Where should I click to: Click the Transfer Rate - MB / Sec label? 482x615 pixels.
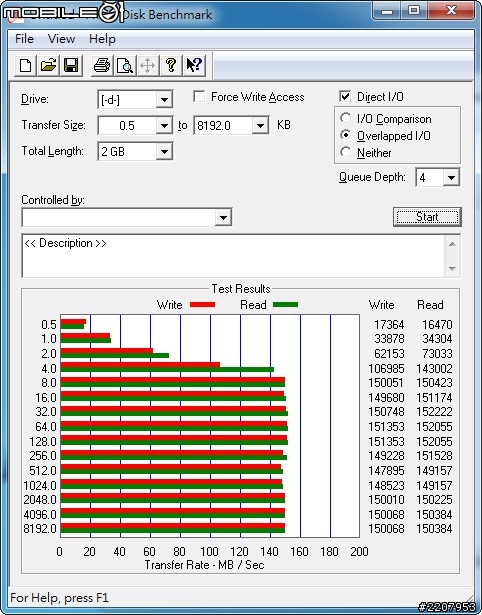pyautogui.click(x=204, y=565)
